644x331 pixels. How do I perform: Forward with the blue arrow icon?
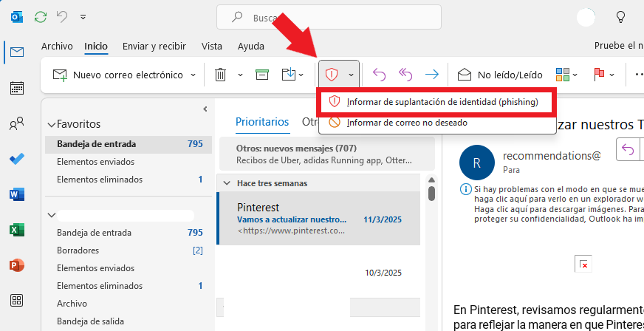[x=431, y=75]
